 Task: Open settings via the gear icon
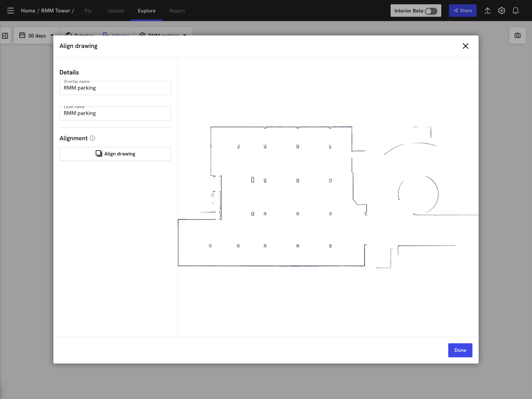pos(502,10)
